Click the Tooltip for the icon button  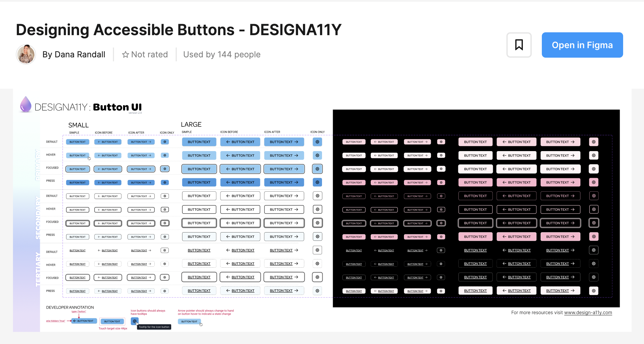[x=154, y=327]
